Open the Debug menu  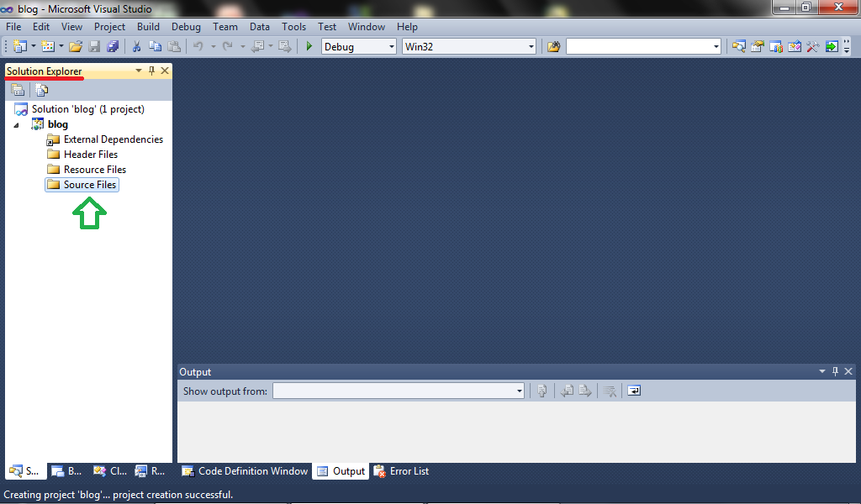coord(186,26)
